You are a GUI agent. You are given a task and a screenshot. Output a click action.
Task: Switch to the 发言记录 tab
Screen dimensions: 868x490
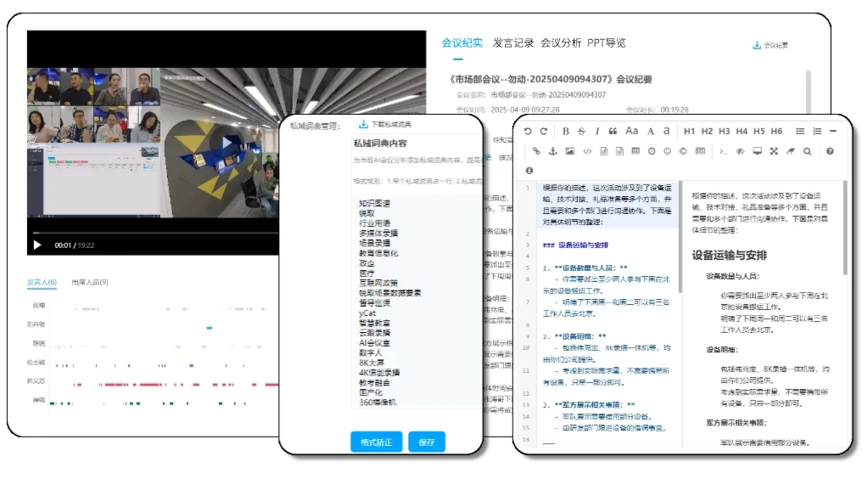pyautogui.click(x=512, y=43)
